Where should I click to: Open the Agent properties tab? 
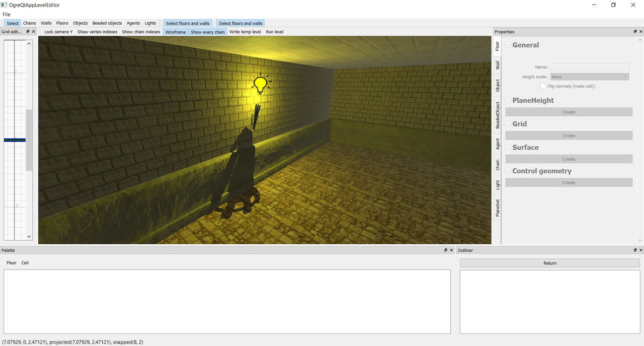click(x=498, y=144)
